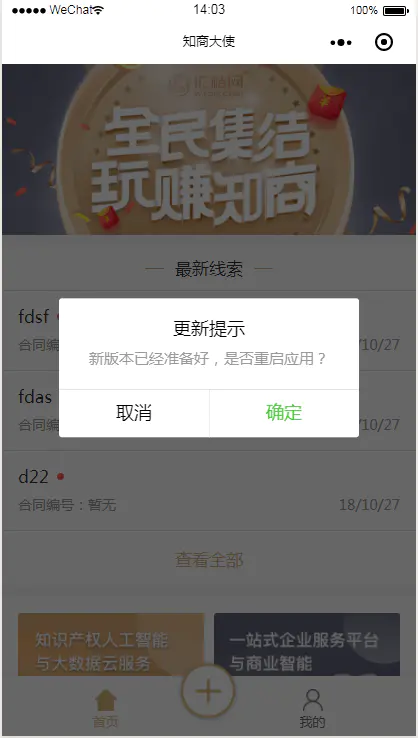Viewport: 418px width, 738px height.
Task: Open the three-dot mini program menu
Action: pyautogui.click(x=341, y=43)
